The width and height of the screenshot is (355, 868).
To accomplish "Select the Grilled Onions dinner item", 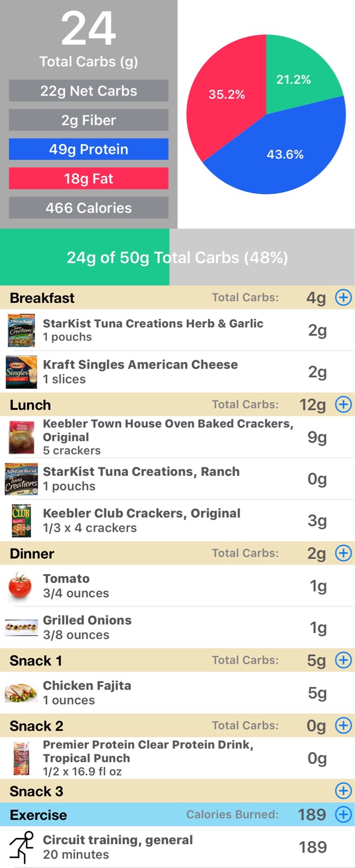I will [177, 627].
